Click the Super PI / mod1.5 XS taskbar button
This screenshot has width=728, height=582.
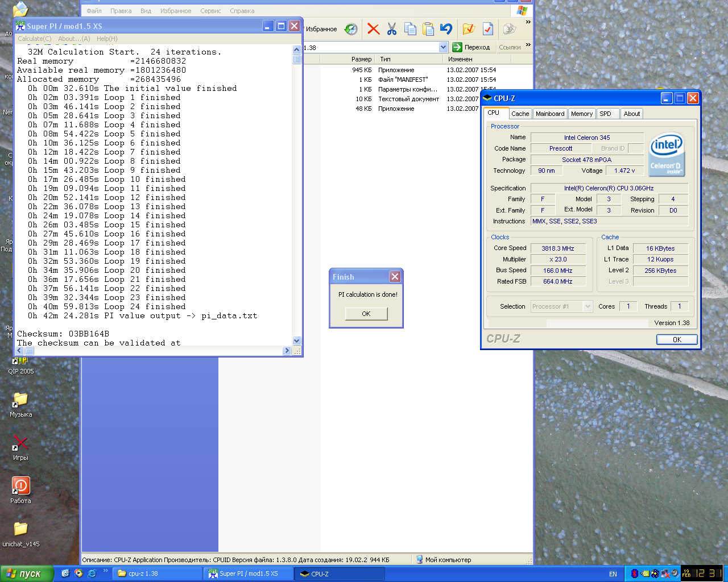(x=249, y=573)
